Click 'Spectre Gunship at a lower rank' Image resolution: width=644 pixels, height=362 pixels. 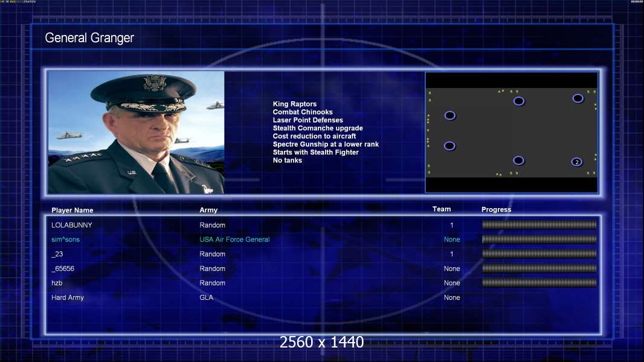326,144
